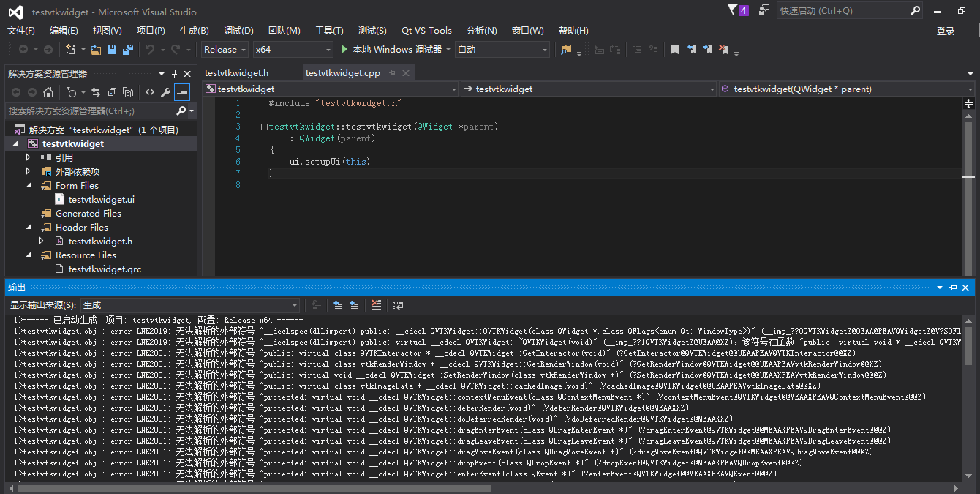Go to previous message in Output panel
This screenshot has width=980, height=494.
coord(338,305)
